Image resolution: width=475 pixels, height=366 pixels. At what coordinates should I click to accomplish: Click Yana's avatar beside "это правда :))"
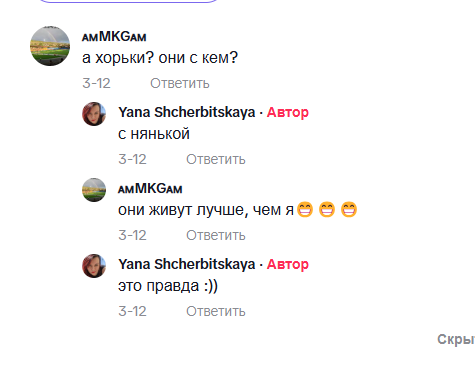[x=94, y=266]
